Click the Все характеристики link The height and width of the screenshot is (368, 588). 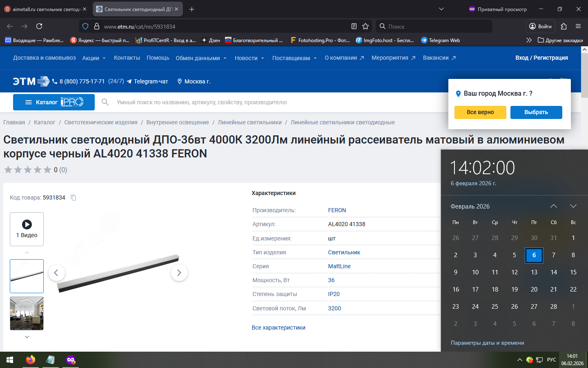(x=278, y=328)
